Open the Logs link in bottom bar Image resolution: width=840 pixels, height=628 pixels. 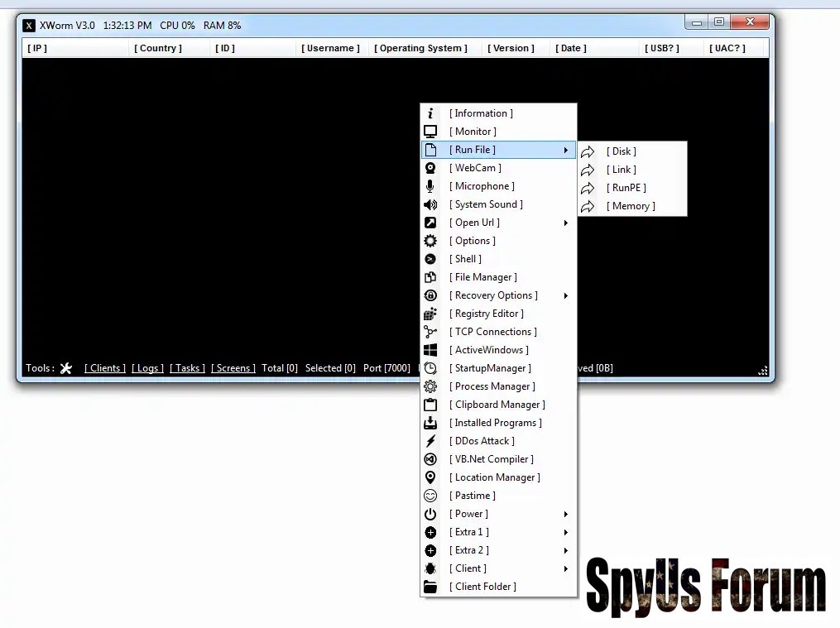click(147, 368)
